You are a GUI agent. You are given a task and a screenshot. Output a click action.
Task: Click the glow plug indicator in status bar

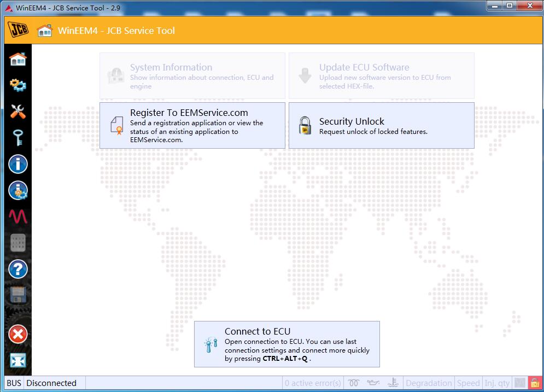click(x=354, y=383)
